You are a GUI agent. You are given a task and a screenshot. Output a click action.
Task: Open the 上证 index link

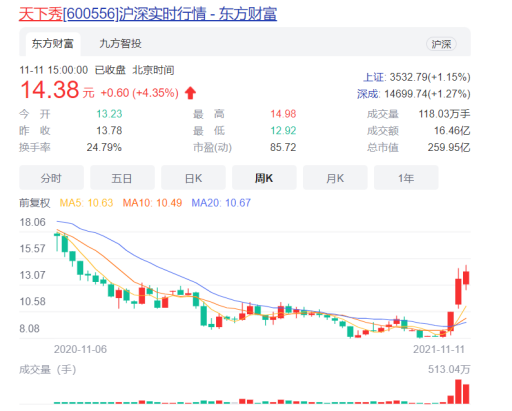374,77
